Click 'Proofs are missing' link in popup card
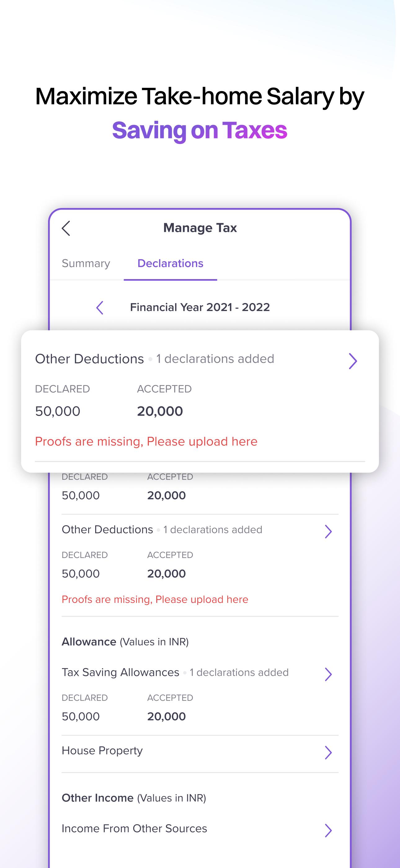This screenshot has height=868, width=400. (146, 441)
